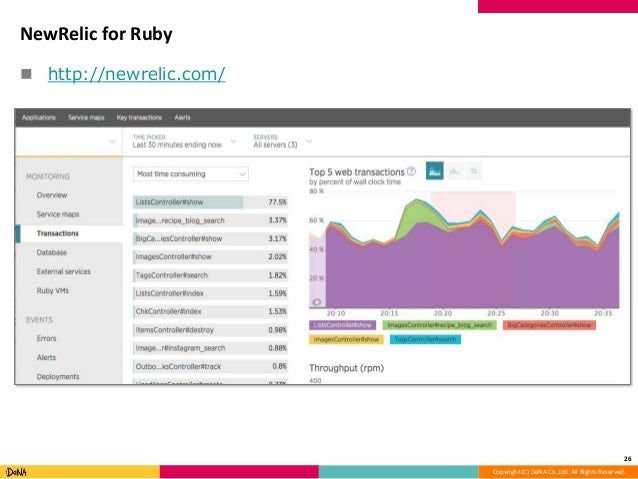Select Image...r#instagram_search transaction row

[x=210, y=348]
